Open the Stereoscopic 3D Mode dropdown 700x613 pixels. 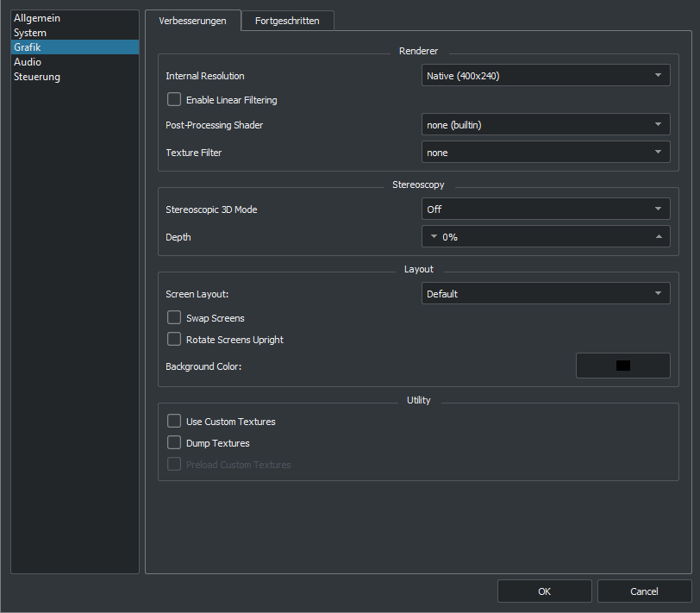click(545, 209)
